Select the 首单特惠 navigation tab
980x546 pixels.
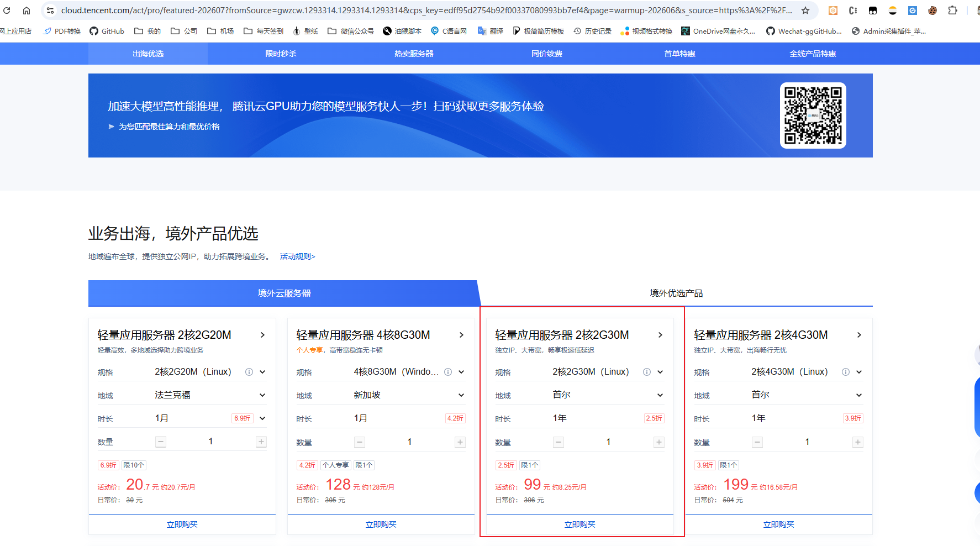click(x=679, y=54)
